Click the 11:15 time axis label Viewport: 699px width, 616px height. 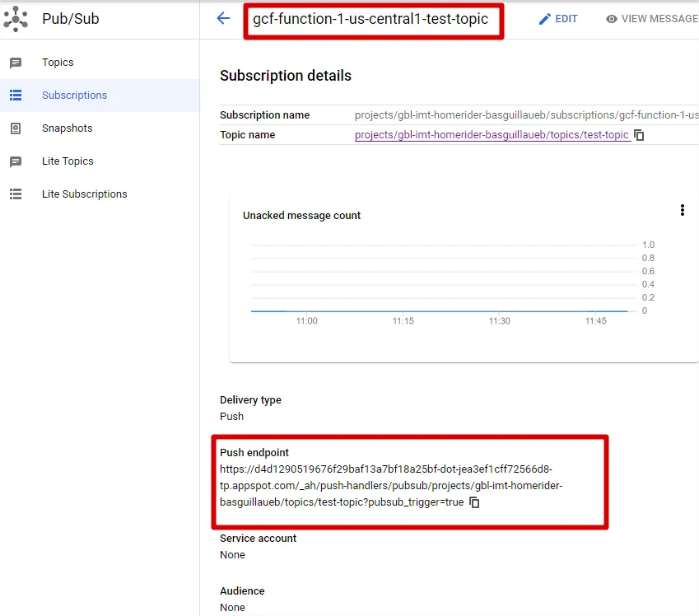point(403,320)
